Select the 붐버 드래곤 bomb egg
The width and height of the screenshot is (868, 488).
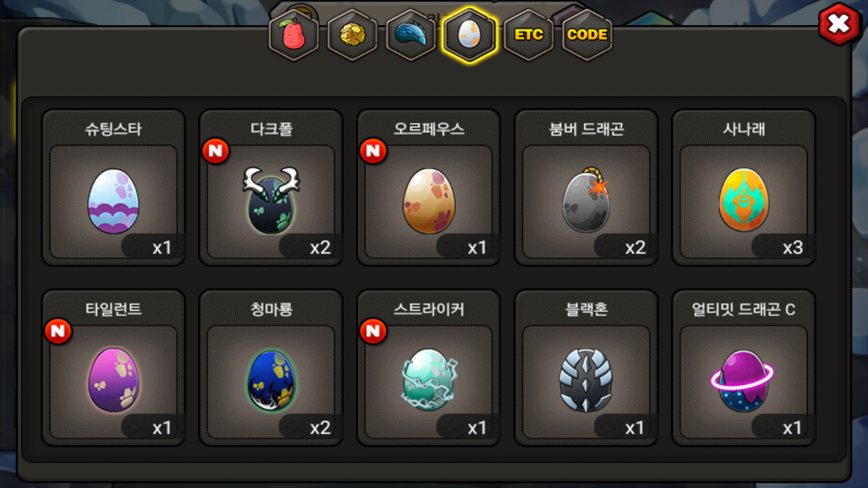click(586, 188)
